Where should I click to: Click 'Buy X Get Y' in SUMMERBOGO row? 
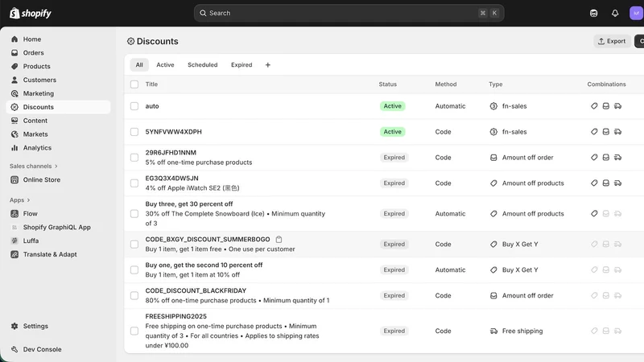520,245
